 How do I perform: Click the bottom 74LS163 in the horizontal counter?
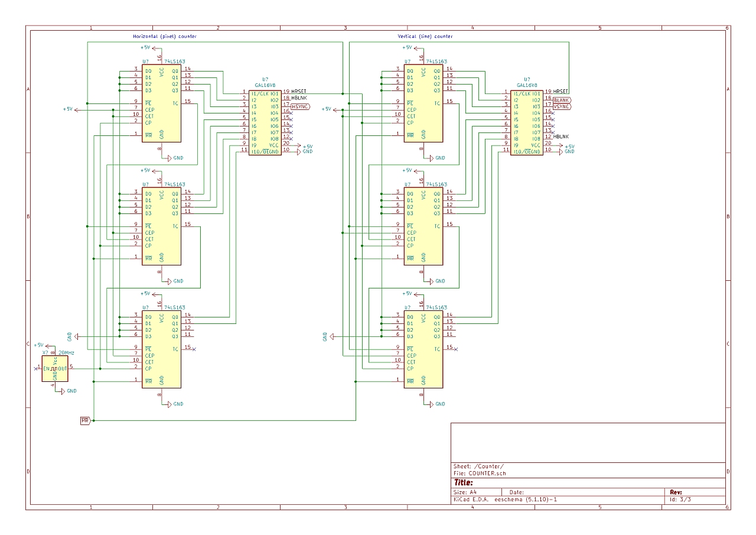(x=161, y=349)
